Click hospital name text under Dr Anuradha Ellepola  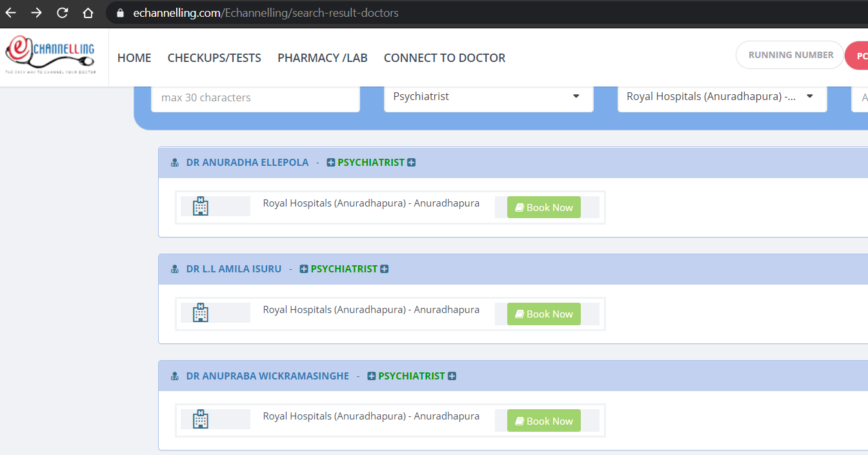pyautogui.click(x=371, y=203)
